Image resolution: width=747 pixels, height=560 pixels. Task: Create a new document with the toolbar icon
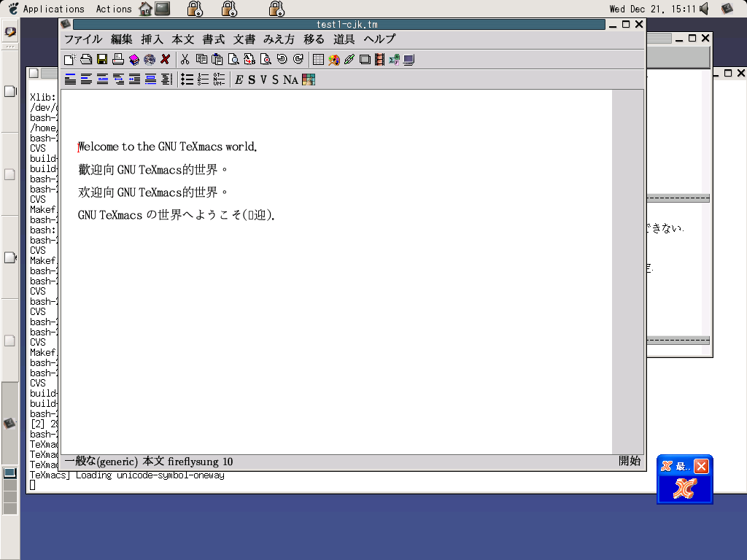click(x=69, y=60)
